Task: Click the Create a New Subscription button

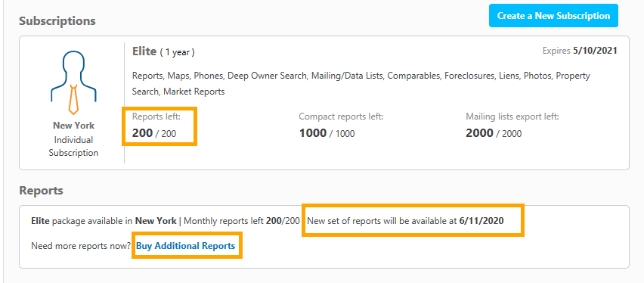Action: [x=553, y=16]
